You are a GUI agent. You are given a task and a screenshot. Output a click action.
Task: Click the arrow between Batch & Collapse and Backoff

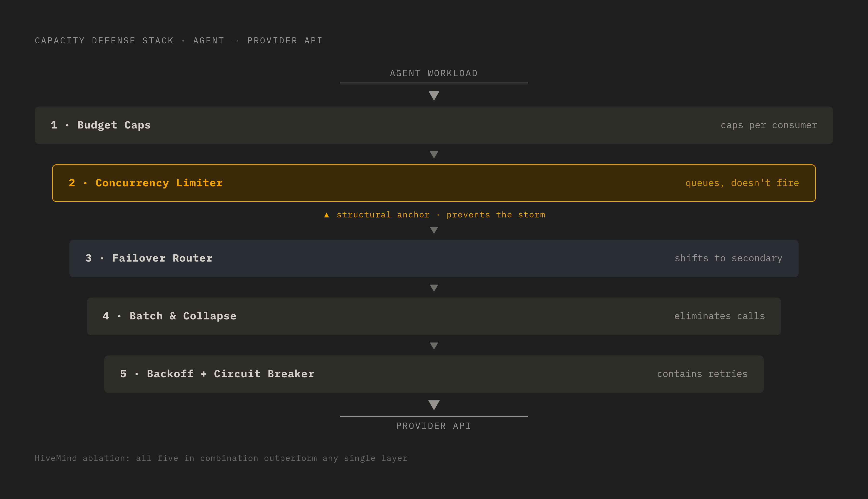coord(434,346)
